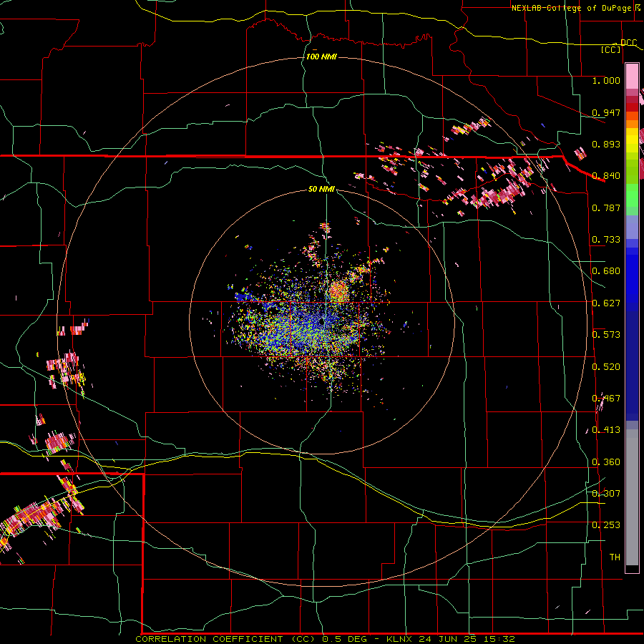The height and width of the screenshot is (644, 644).
Task: Click the TH label on the legend
Action: click(x=615, y=557)
